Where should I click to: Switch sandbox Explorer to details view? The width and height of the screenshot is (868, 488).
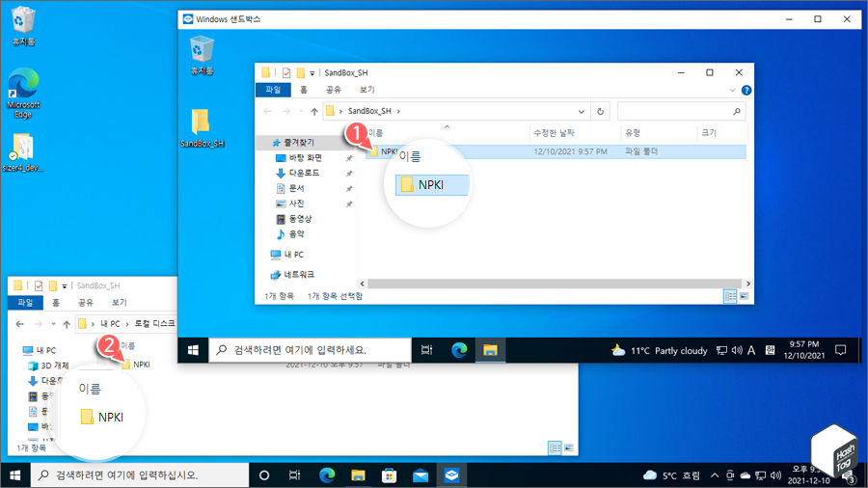pos(730,297)
